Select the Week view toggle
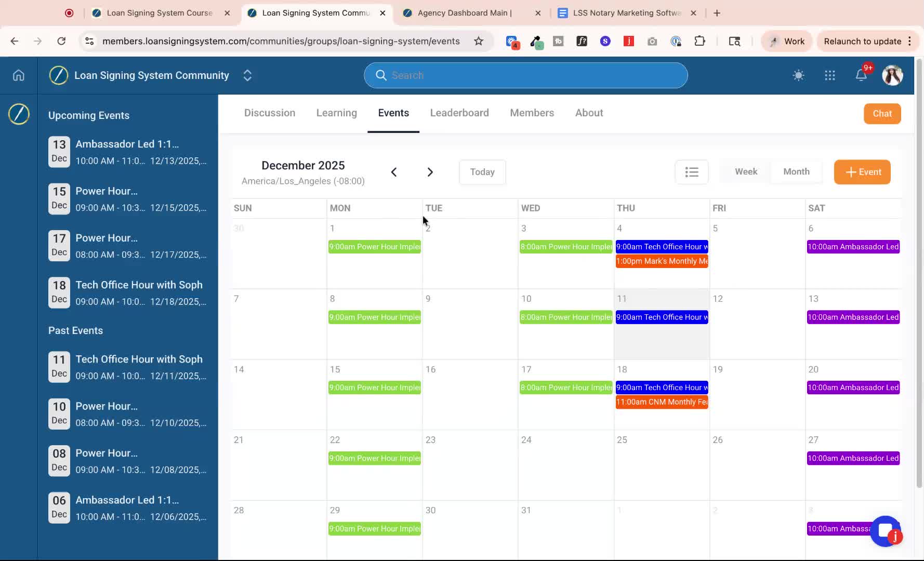Screen dimensions: 924x561 coord(746,171)
